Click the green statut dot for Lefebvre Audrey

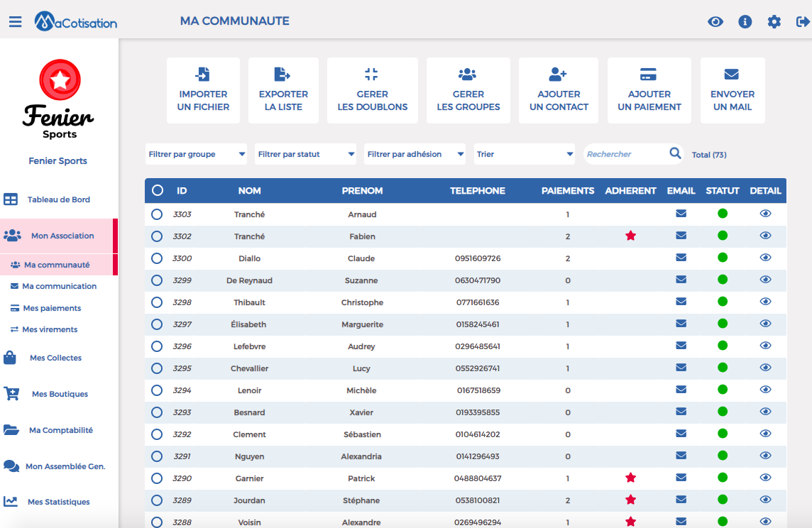pyautogui.click(x=723, y=346)
